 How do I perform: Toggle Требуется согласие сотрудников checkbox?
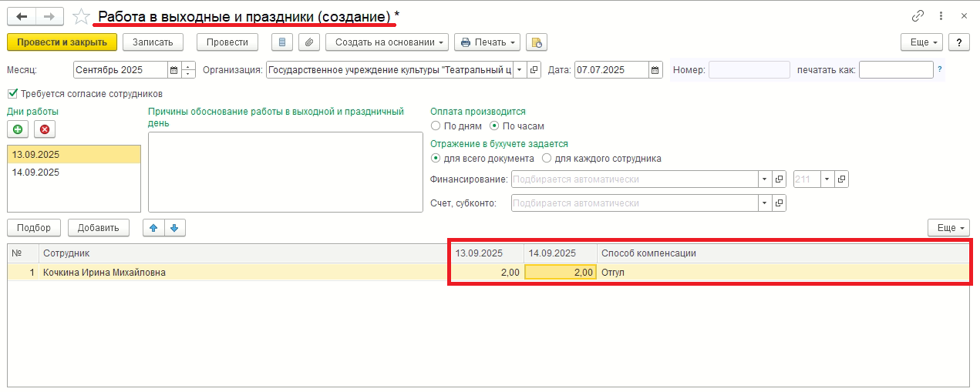12,94
